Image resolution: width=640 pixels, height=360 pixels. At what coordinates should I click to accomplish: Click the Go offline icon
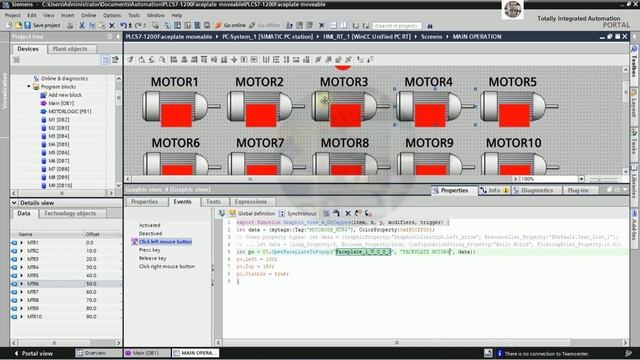[264, 25]
